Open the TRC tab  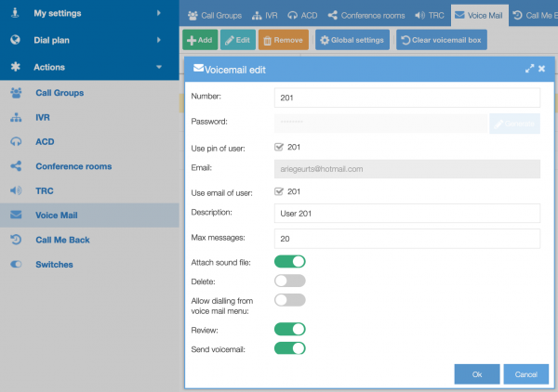coord(429,15)
